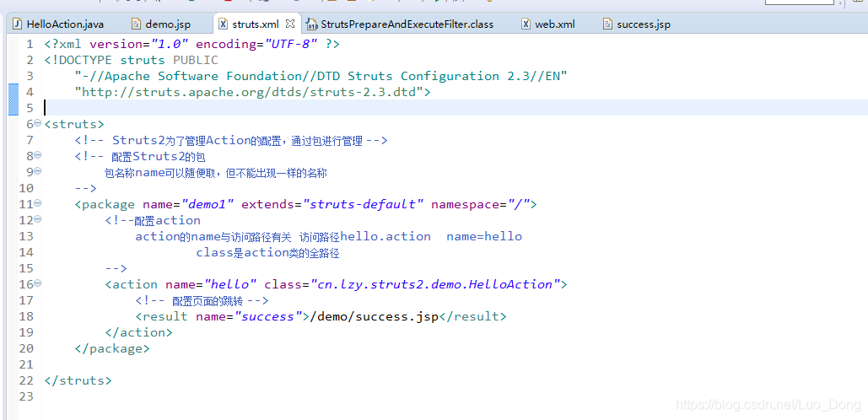The height and width of the screenshot is (420, 868).
Task: Collapse the comment fold at line 8
Action: pyautogui.click(x=38, y=155)
